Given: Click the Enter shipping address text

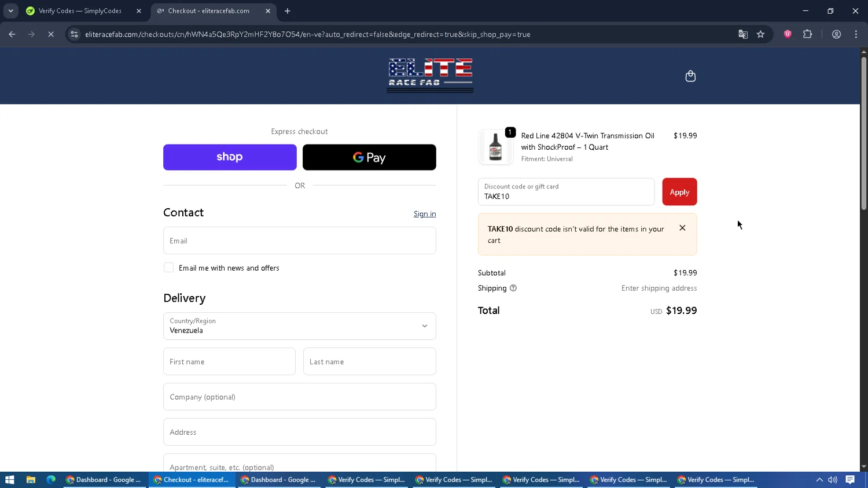Looking at the screenshot, I should pyautogui.click(x=659, y=288).
